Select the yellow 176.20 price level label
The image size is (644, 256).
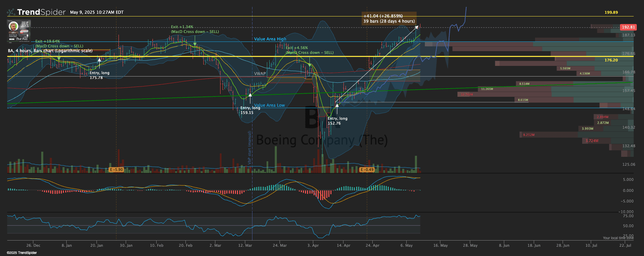(x=611, y=60)
